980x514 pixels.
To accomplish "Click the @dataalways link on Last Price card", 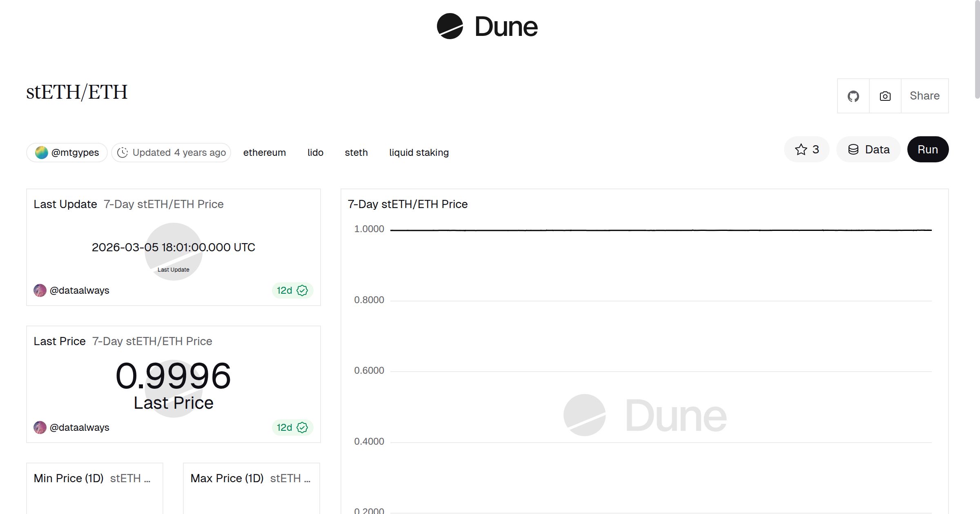I will 80,427.
